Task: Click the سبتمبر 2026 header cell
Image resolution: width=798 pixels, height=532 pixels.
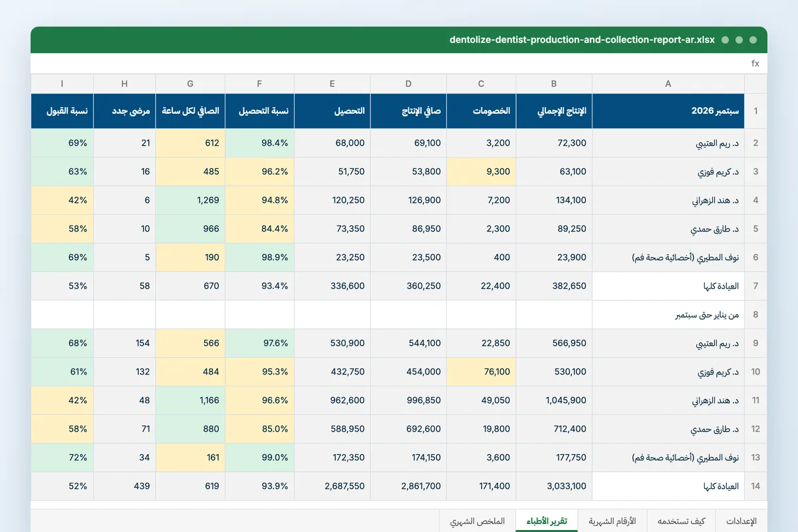Action: (x=668, y=111)
